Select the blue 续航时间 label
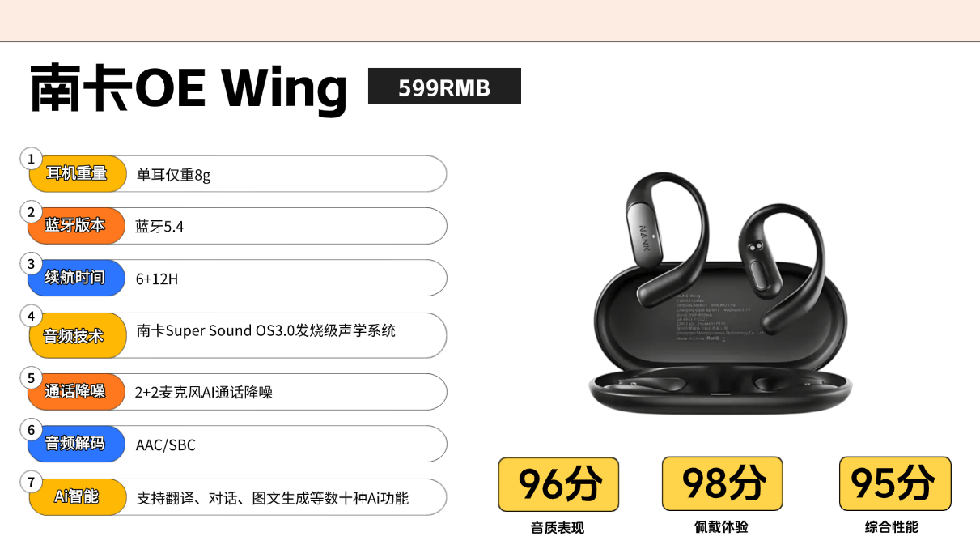 [x=76, y=278]
